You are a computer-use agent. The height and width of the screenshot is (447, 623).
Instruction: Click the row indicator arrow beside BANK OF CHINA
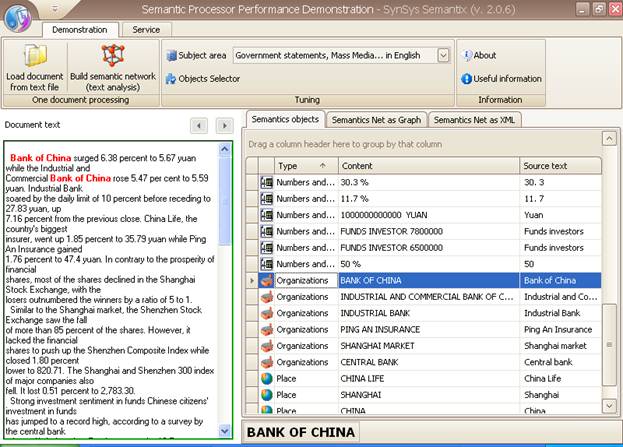click(x=252, y=281)
